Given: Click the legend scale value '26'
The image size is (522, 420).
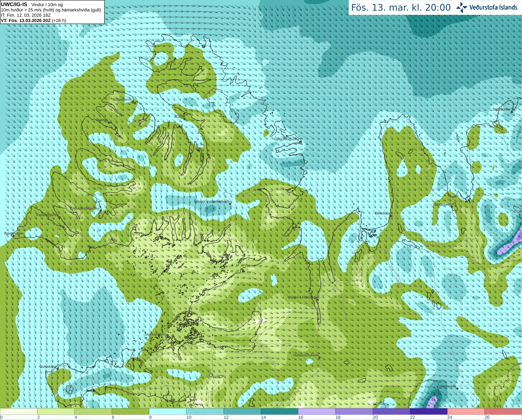Looking at the screenshot, I should [487, 418].
